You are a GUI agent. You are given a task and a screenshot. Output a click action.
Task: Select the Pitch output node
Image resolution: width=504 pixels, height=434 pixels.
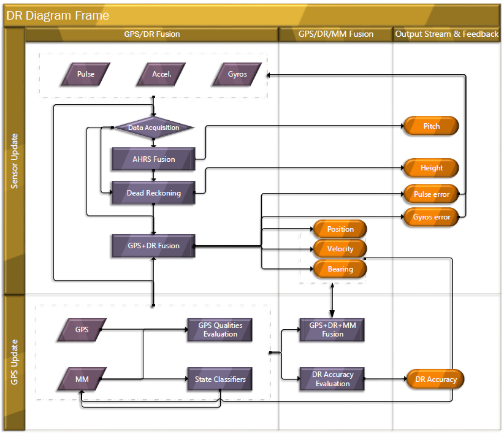[431, 126]
